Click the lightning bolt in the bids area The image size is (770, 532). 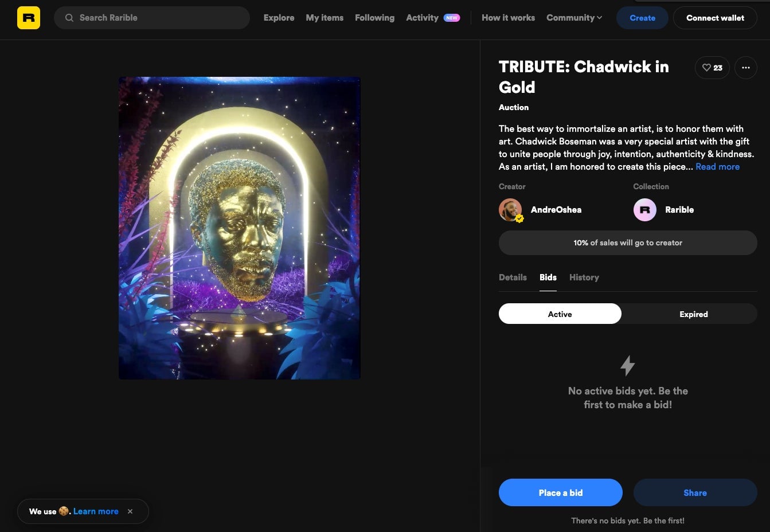tap(628, 365)
